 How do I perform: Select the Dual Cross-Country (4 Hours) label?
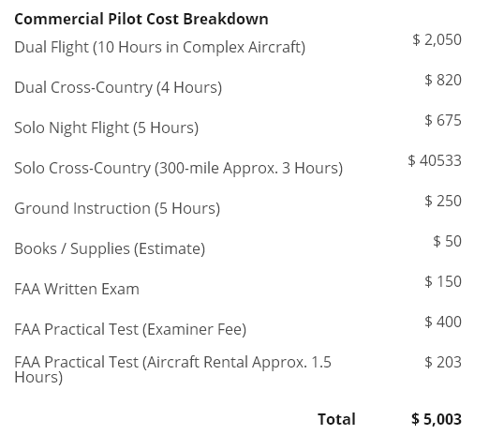click(x=118, y=87)
